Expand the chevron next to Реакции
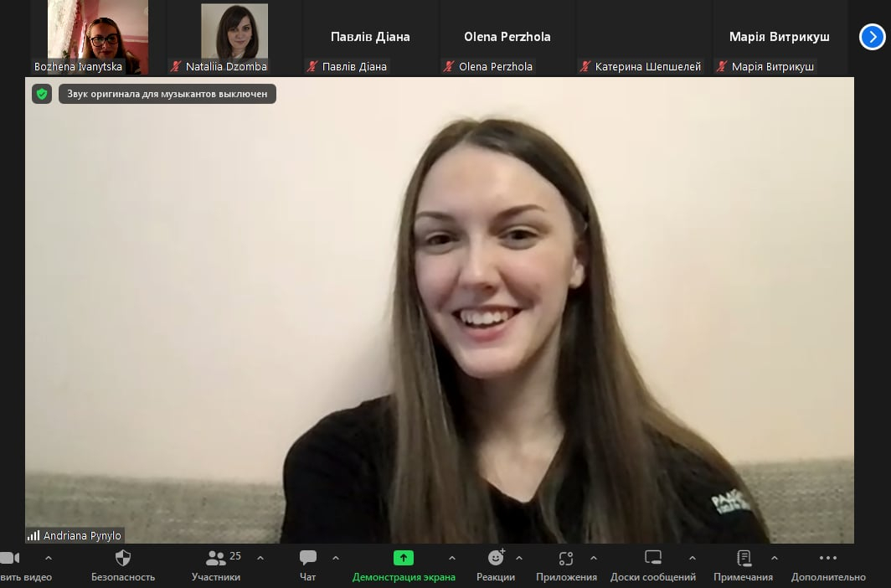Image resolution: width=891 pixels, height=588 pixels. coord(519,558)
